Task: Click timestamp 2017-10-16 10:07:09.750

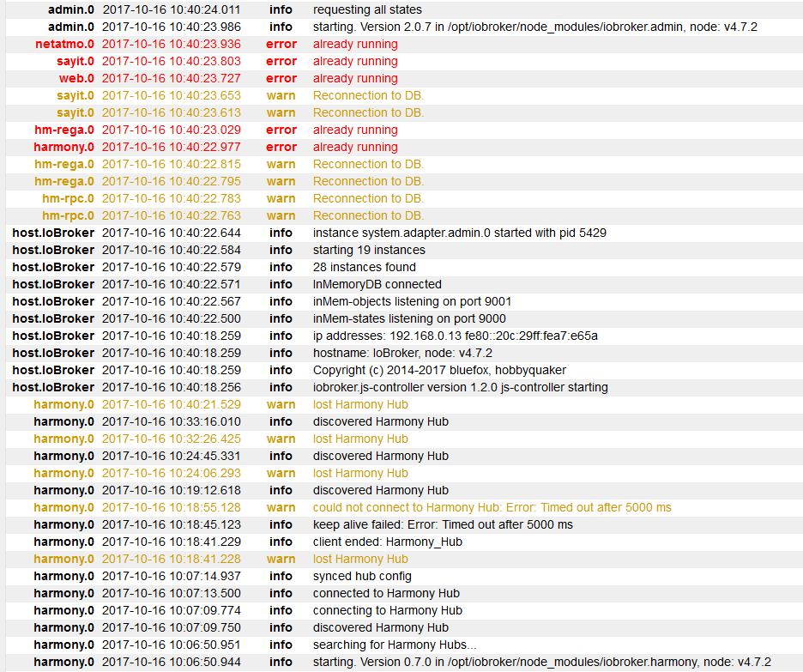Action: tap(171, 627)
